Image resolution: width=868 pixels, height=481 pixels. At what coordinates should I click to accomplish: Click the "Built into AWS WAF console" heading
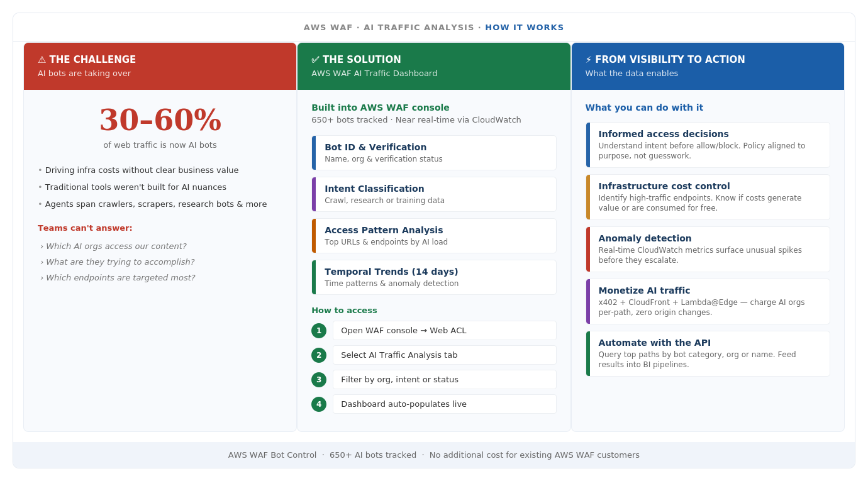coord(381,108)
